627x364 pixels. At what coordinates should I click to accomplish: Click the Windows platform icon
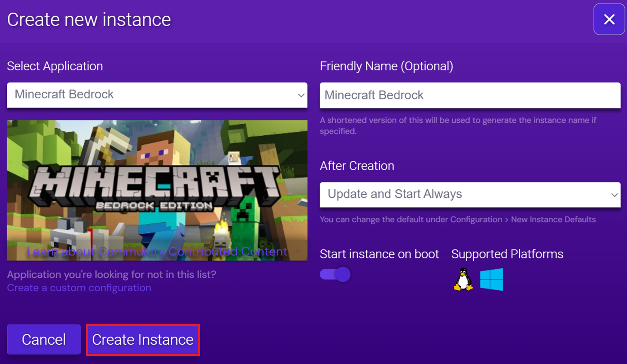(492, 279)
